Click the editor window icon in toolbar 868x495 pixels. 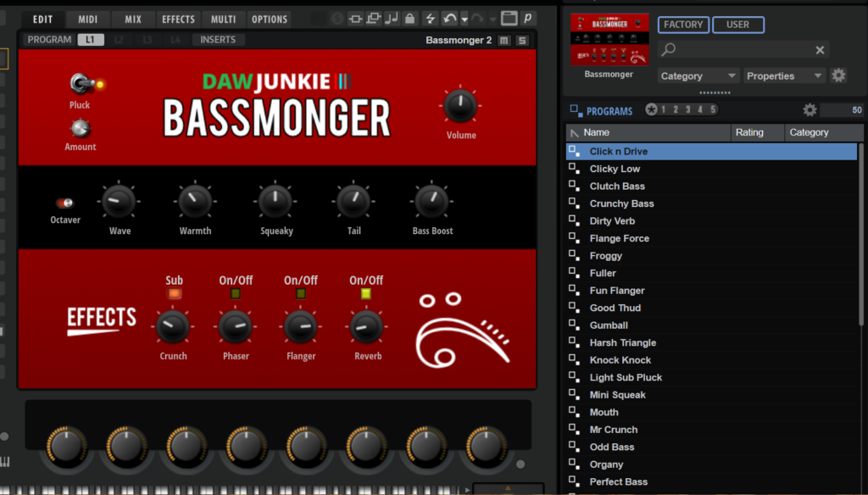click(x=509, y=19)
